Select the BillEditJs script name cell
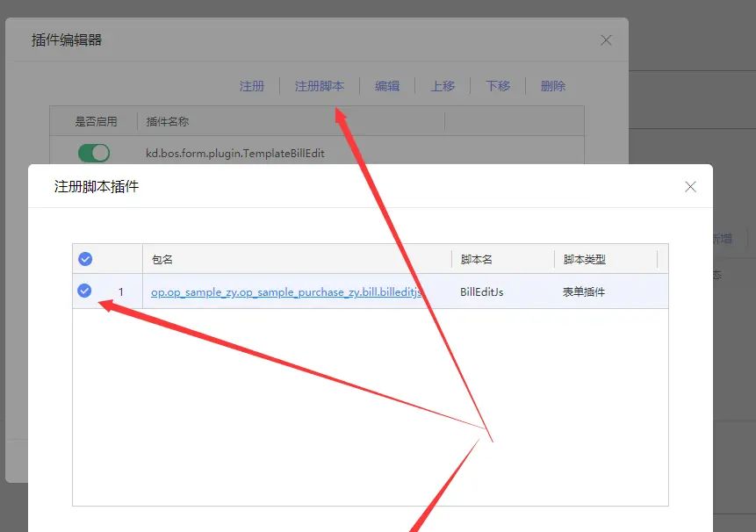The height and width of the screenshot is (532, 756). pos(482,292)
